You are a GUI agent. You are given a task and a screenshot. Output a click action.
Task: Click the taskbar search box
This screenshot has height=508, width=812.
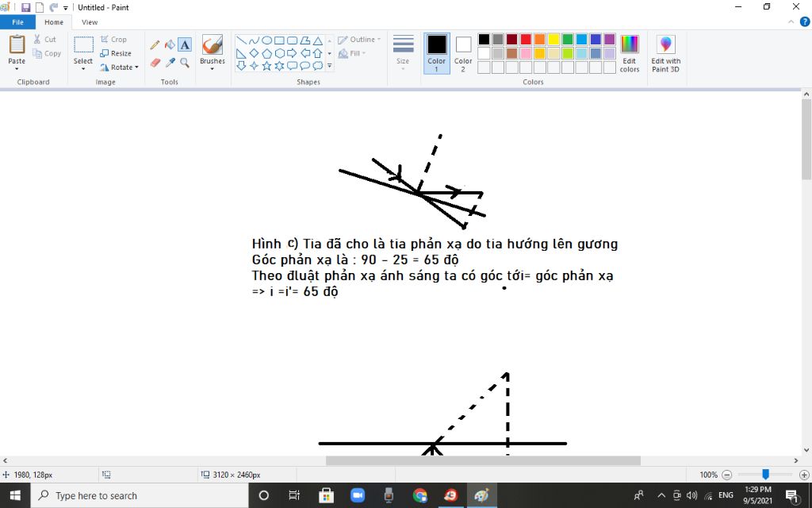(x=140, y=495)
